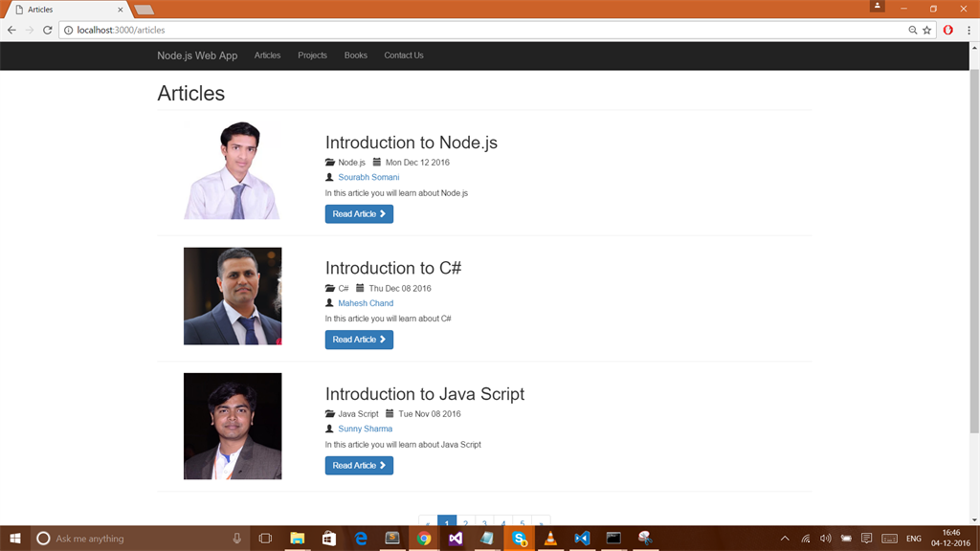Click calendar icon beside Tue Nov 08 2016
Viewport: 980px width, 551px height.
click(x=390, y=414)
